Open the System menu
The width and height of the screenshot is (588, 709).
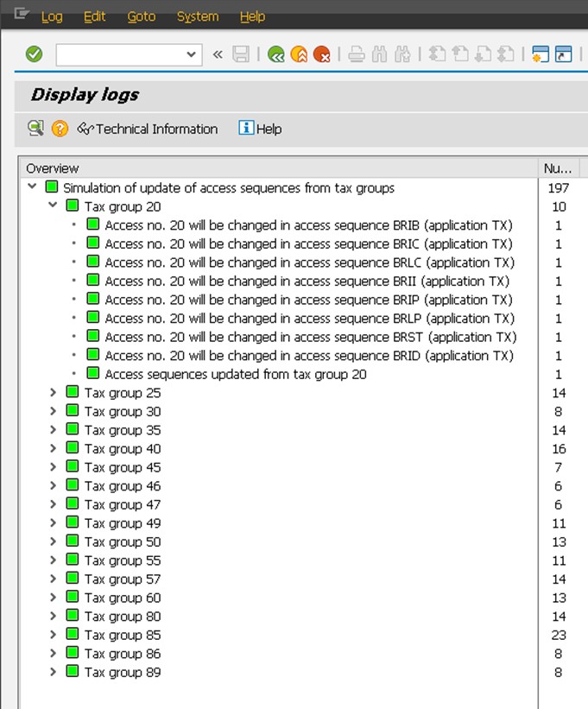pos(197,16)
